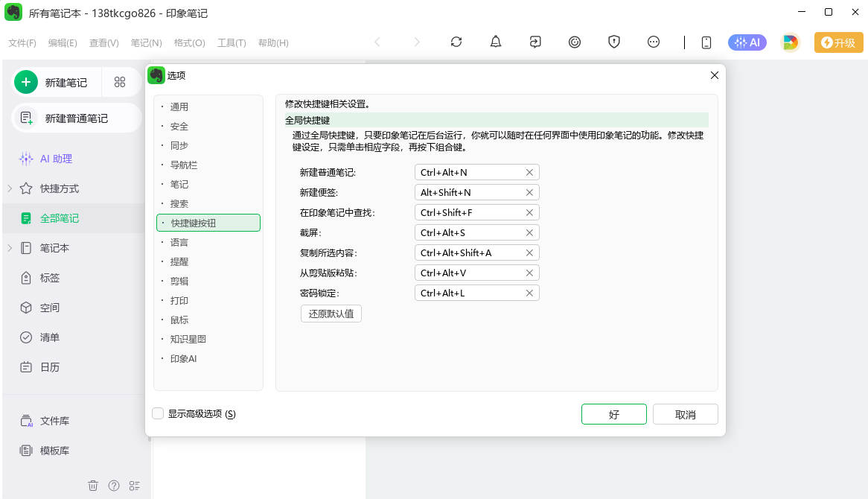Click the colorful account avatar icon
This screenshot has height=499, width=868.
coord(790,42)
